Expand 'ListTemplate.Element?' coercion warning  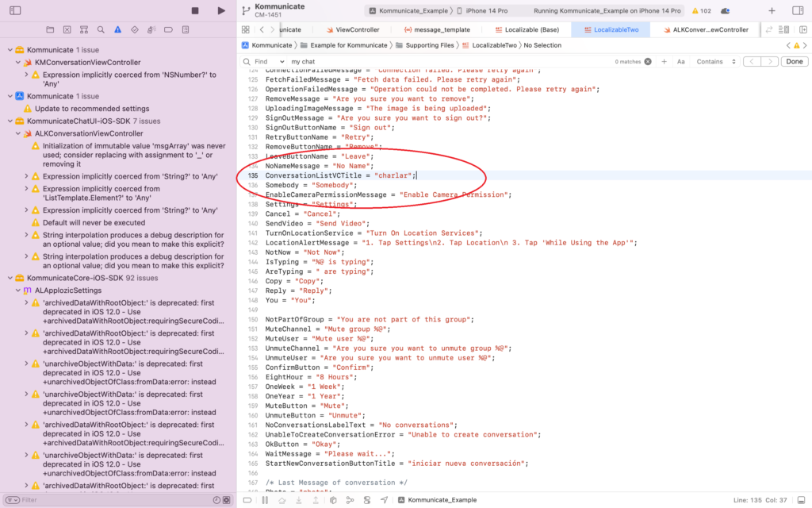click(x=26, y=189)
